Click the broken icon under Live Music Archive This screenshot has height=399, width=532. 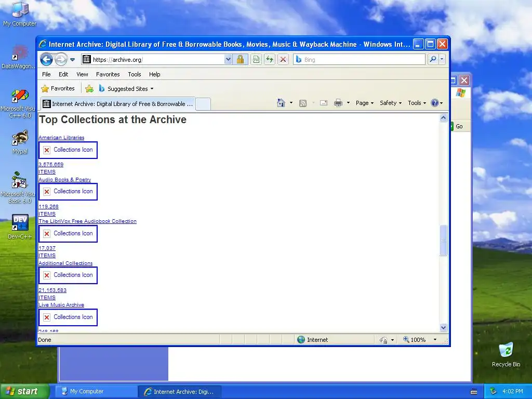click(68, 317)
